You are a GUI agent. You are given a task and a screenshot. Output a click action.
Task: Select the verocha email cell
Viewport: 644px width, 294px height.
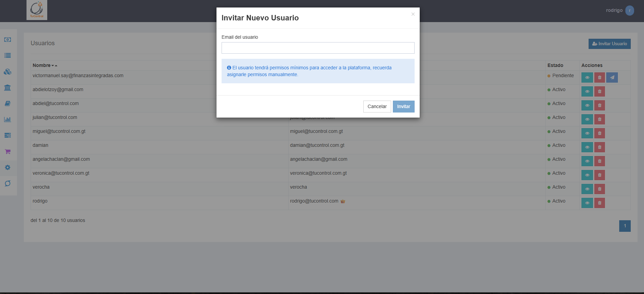tap(298, 187)
